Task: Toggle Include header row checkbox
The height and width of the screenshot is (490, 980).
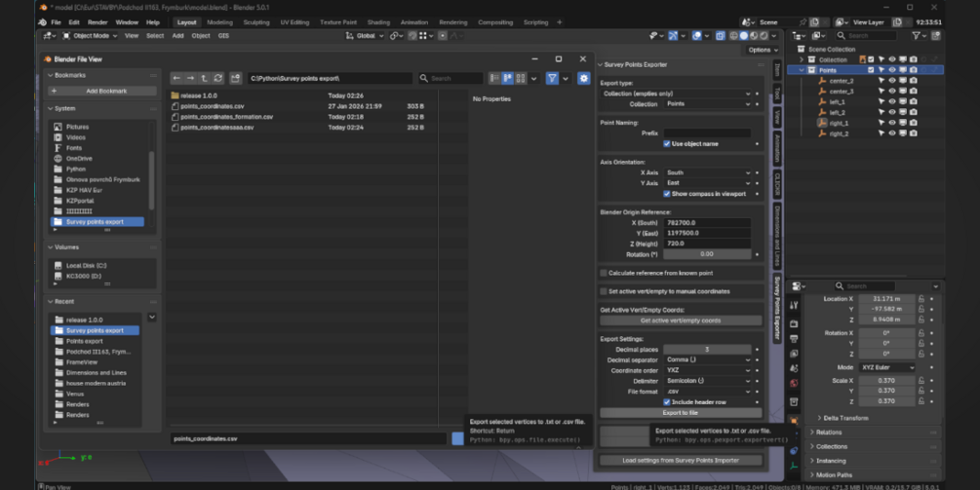Action: [x=667, y=402]
